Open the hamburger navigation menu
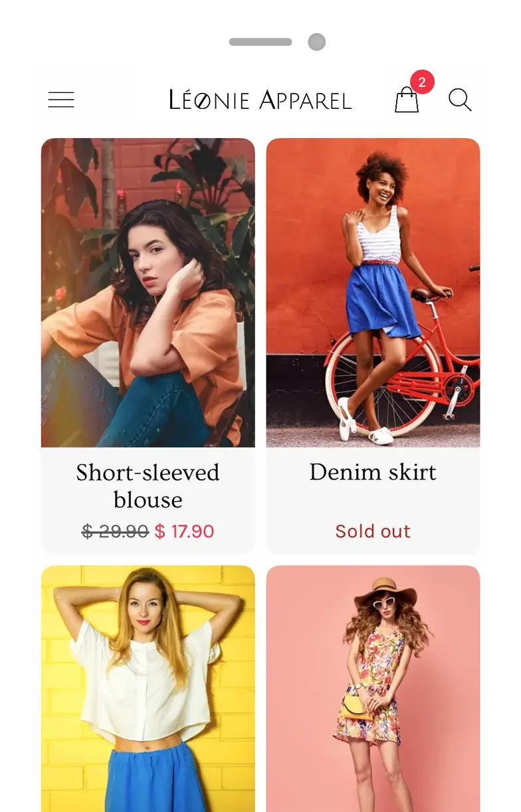 click(61, 100)
